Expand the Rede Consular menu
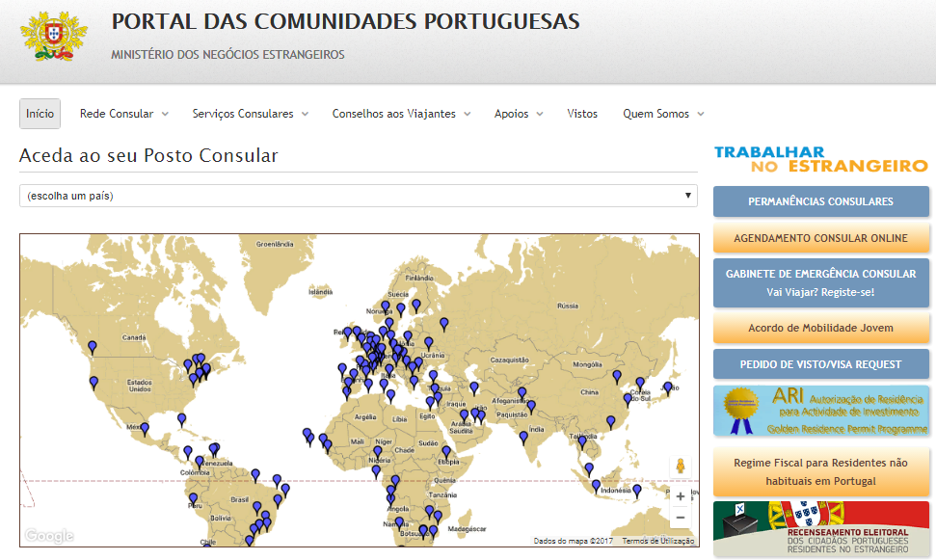 [x=123, y=114]
